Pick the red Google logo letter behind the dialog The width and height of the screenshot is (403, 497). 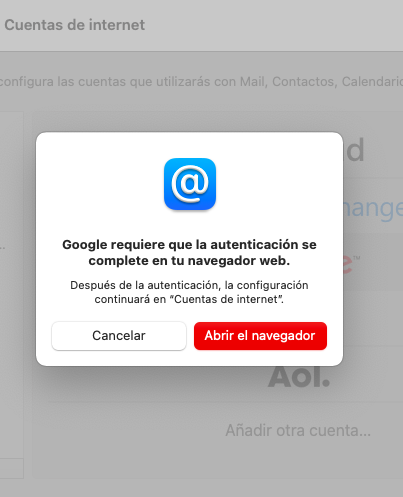pyautogui.click(x=347, y=264)
